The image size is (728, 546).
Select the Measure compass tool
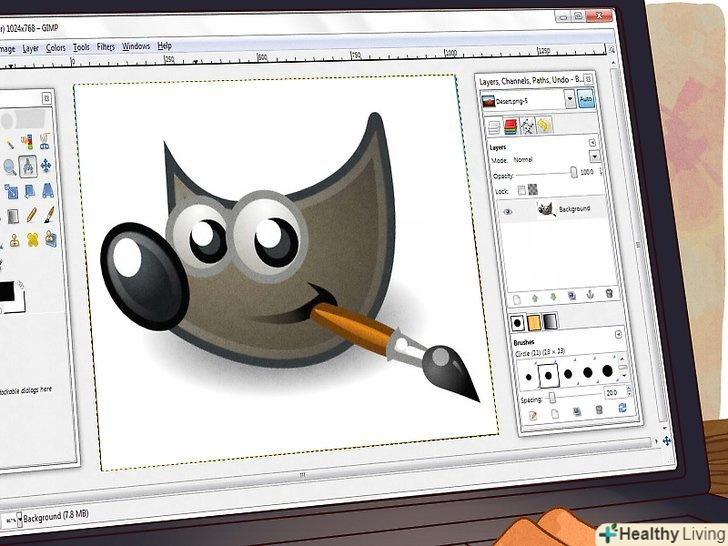pos(28,166)
